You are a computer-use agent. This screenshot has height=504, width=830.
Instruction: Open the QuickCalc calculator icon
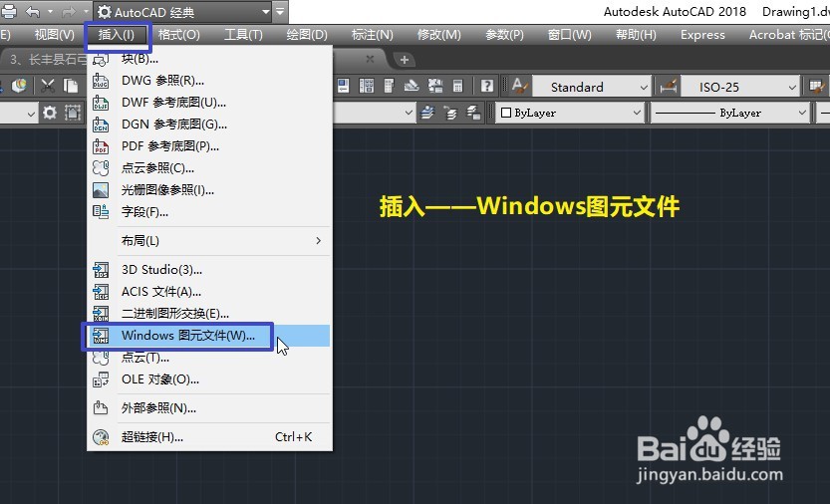point(458,86)
